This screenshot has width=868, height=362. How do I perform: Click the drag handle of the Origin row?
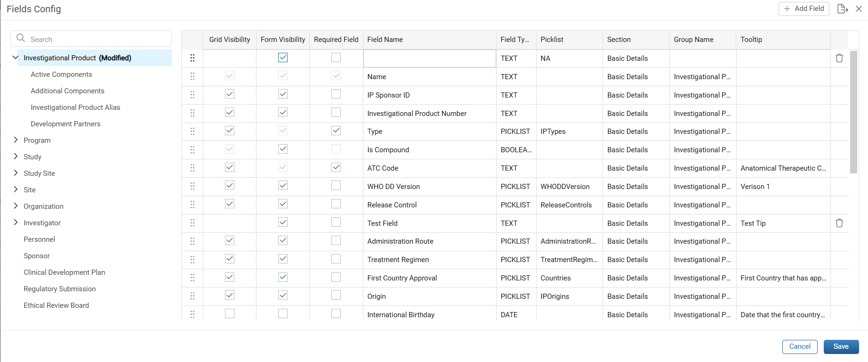[192, 296]
